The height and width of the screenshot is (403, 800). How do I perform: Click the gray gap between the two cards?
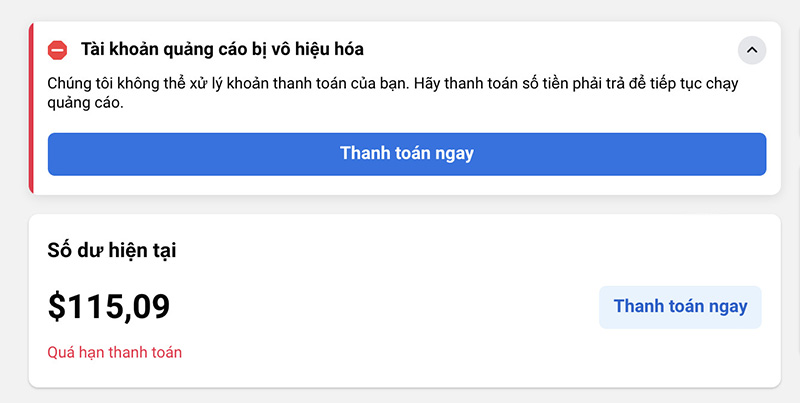click(400, 204)
